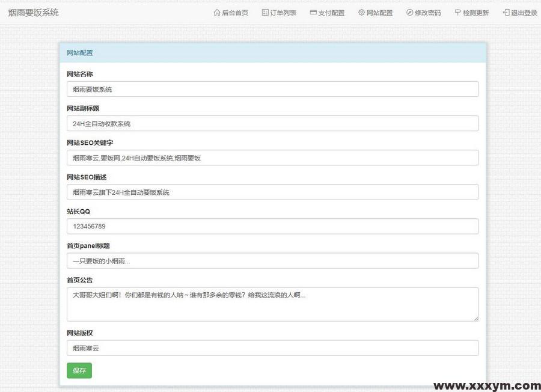The height and width of the screenshot is (392, 541).
Task: Click the credit card icon for 支付配置
Action: pos(313,13)
